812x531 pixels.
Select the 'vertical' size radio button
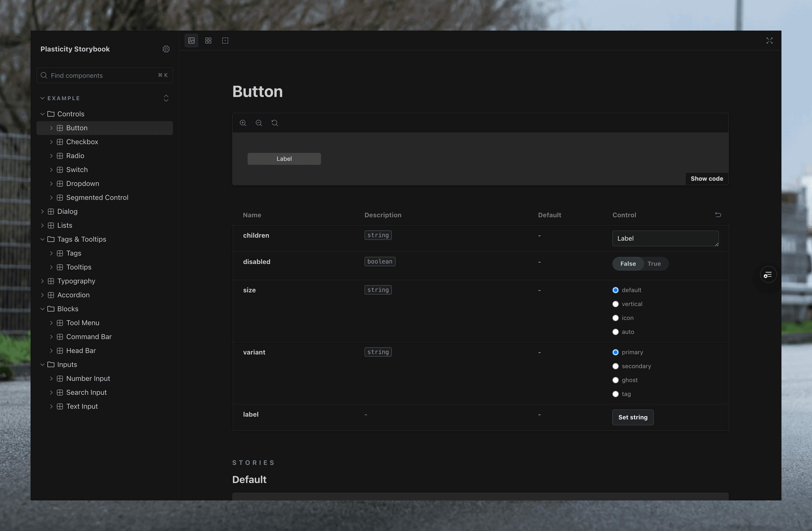[x=616, y=304]
